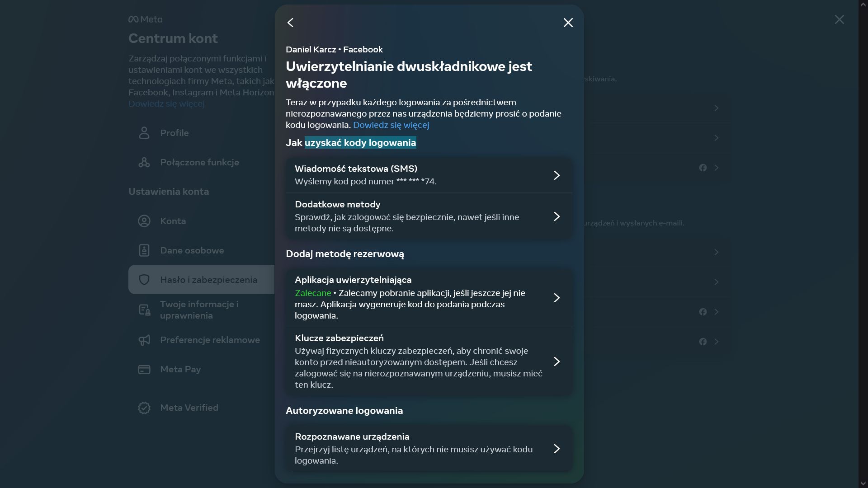Expand Dodatkowe metody chevron
Screen dimensions: 868x488
(x=557, y=216)
